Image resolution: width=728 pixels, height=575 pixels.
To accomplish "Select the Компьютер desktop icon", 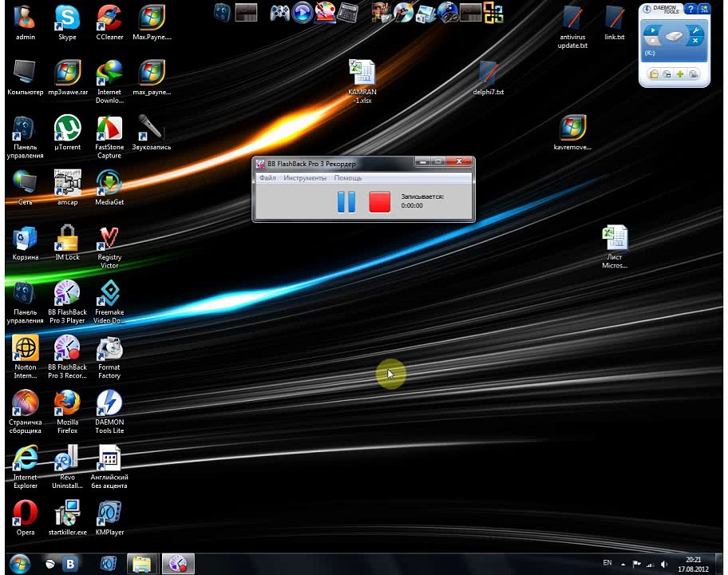I will click(25, 78).
